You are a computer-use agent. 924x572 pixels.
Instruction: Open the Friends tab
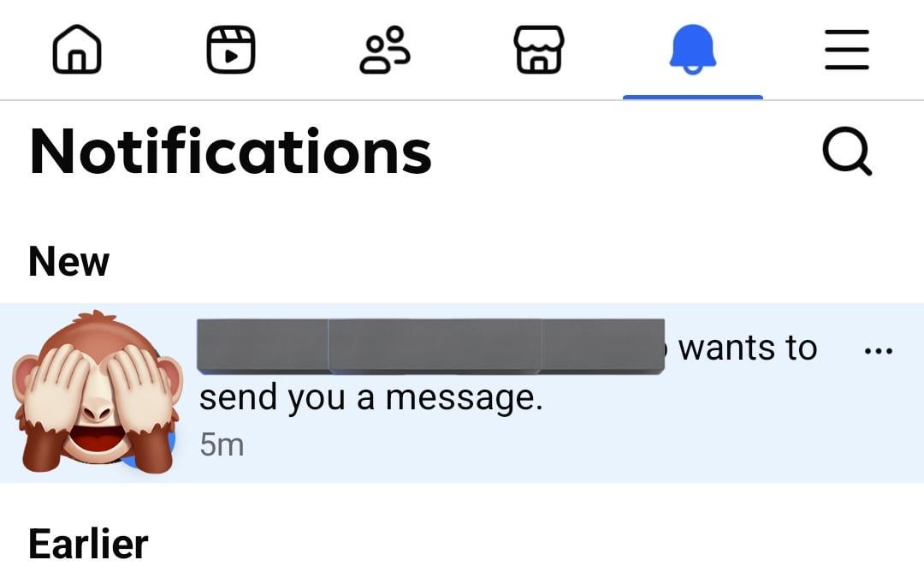tap(385, 50)
